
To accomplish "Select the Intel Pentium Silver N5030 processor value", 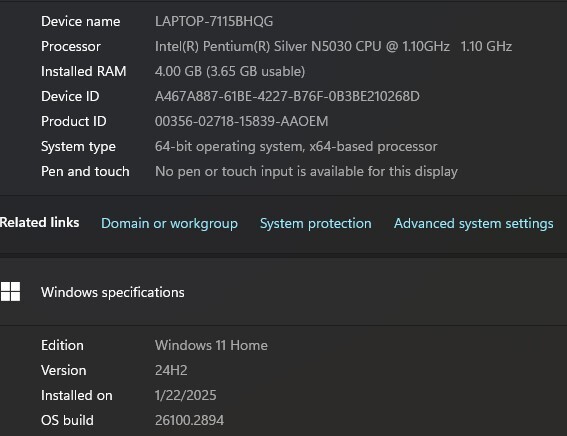I will [333, 46].
